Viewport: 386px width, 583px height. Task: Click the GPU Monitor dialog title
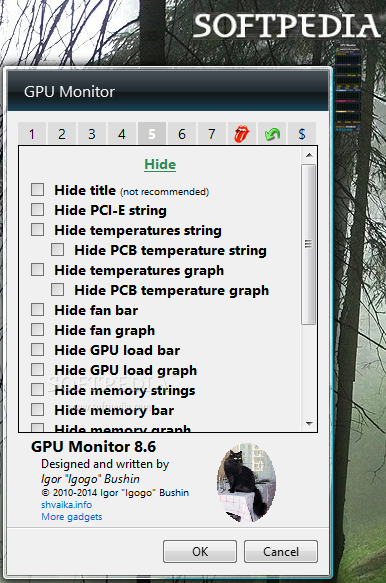pos(70,92)
